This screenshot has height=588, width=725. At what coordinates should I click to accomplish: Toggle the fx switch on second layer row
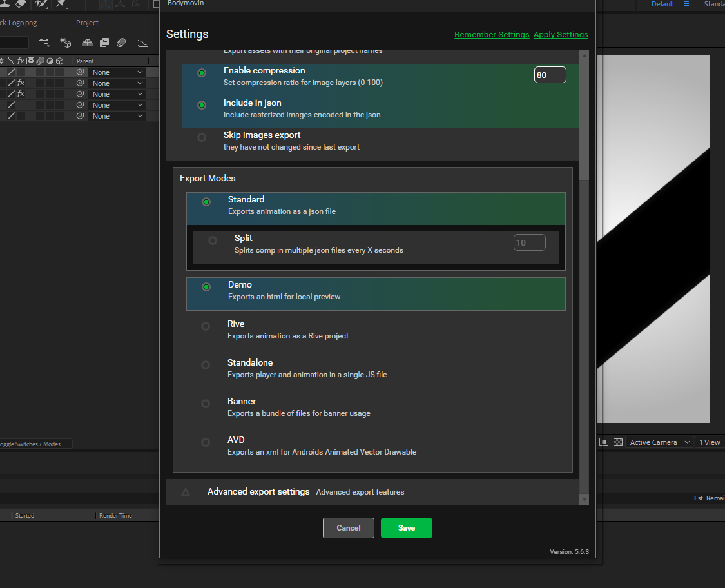tap(21, 83)
